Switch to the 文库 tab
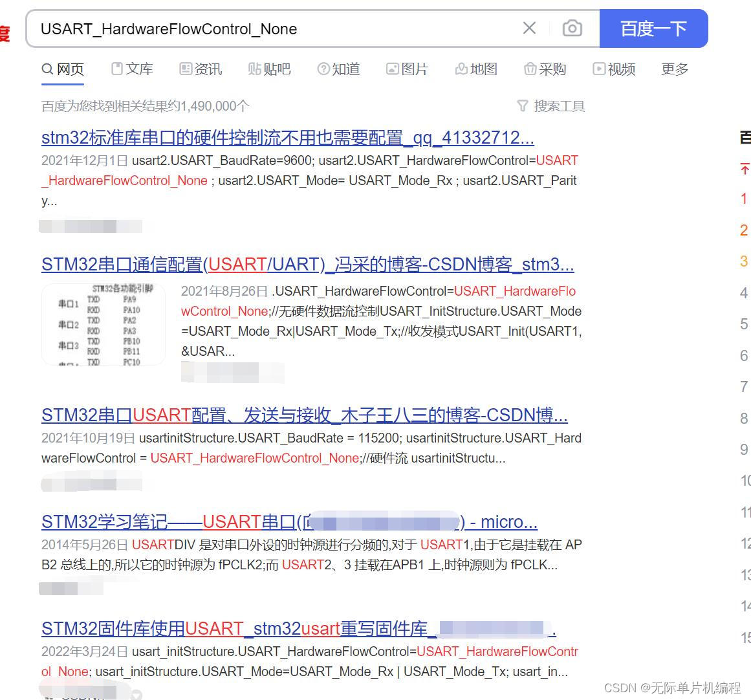 coord(132,69)
